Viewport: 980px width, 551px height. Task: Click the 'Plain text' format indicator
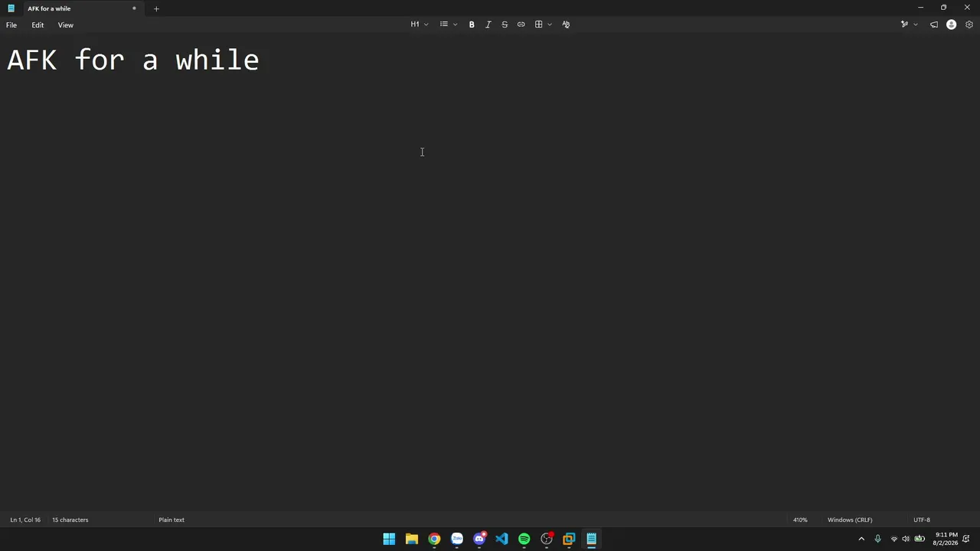coord(171,520)
